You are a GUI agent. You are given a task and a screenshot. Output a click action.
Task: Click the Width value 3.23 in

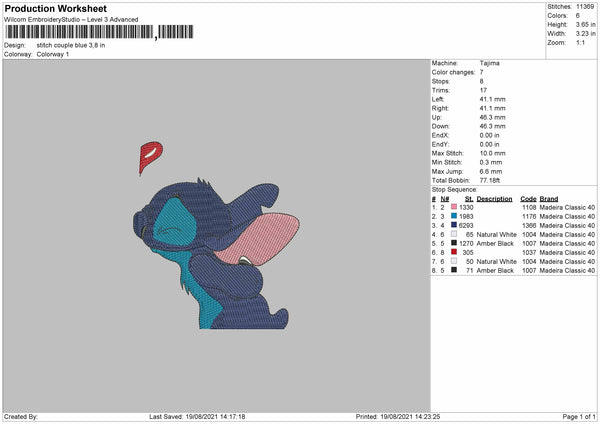click(x=586, y=34)
